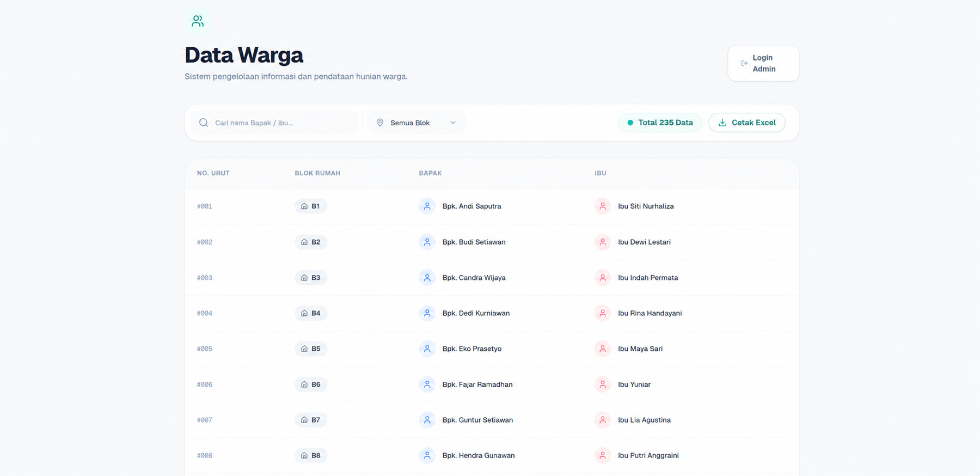Click the house icon in the B5 badge
Viewport: 980px width, 476px height.
point(304,349)
